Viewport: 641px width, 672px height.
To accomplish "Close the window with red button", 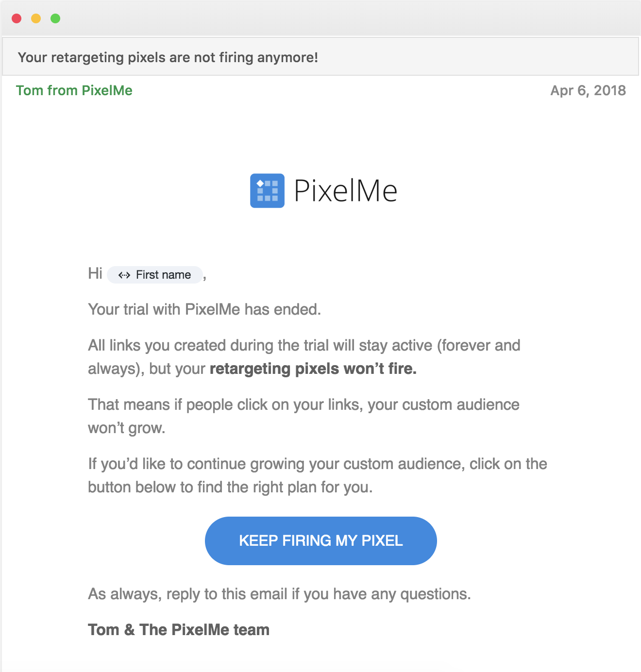I will (x=17, y=18).
